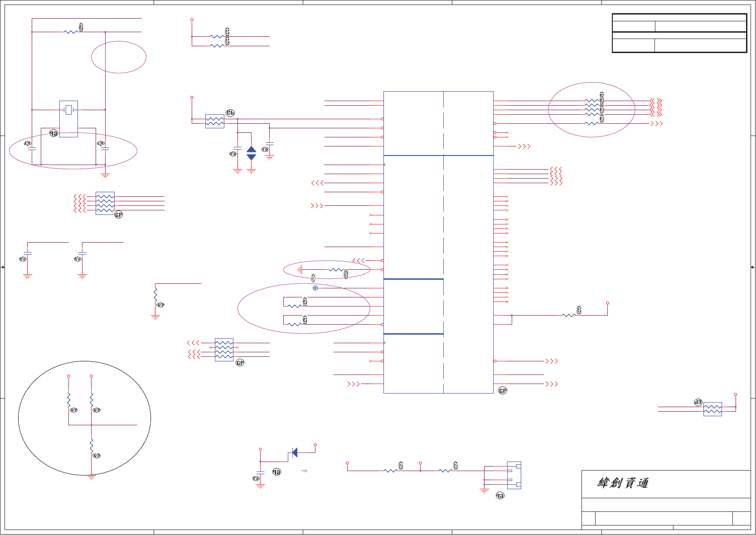Select the bottom resistor in the divider circle
This screenshot has width=756, height=535.
92,445
